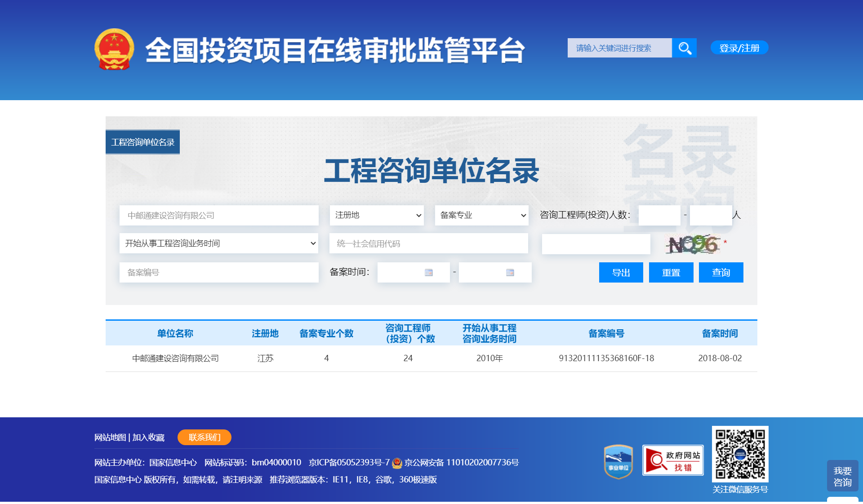Click the 重置 reset button

point(671,272)
